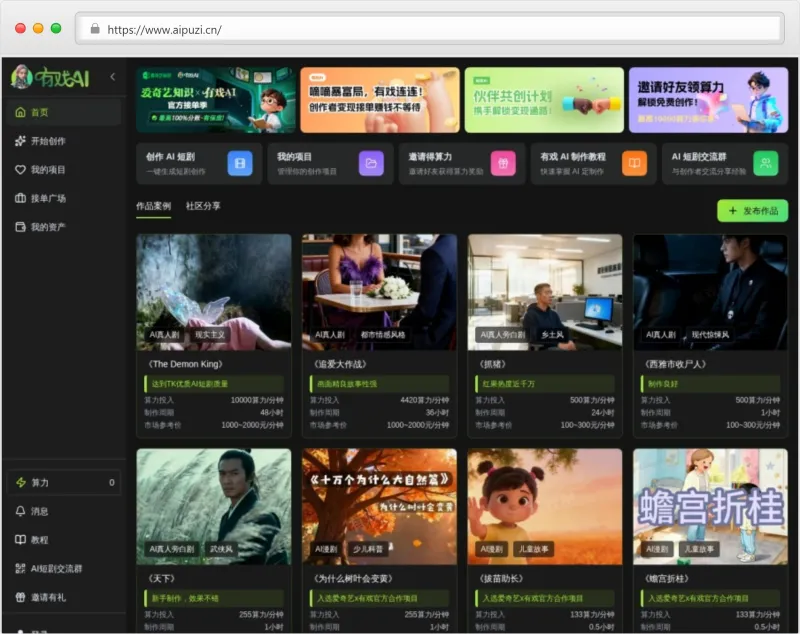The width and height of the screenshot is (800, 634).
Task: Go to 接单广场 in the sidebar
Action: 47,198
